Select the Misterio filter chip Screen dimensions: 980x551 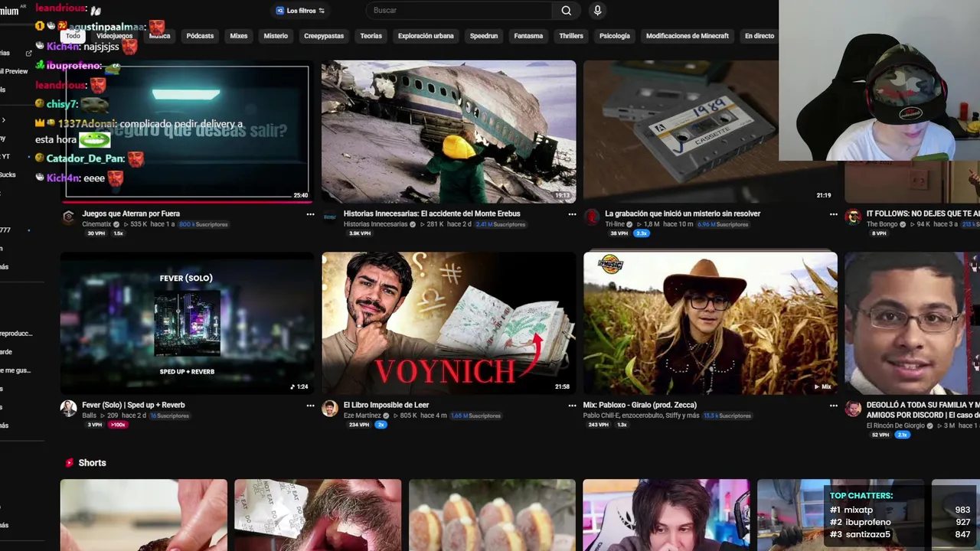click(x=276, y=36)
